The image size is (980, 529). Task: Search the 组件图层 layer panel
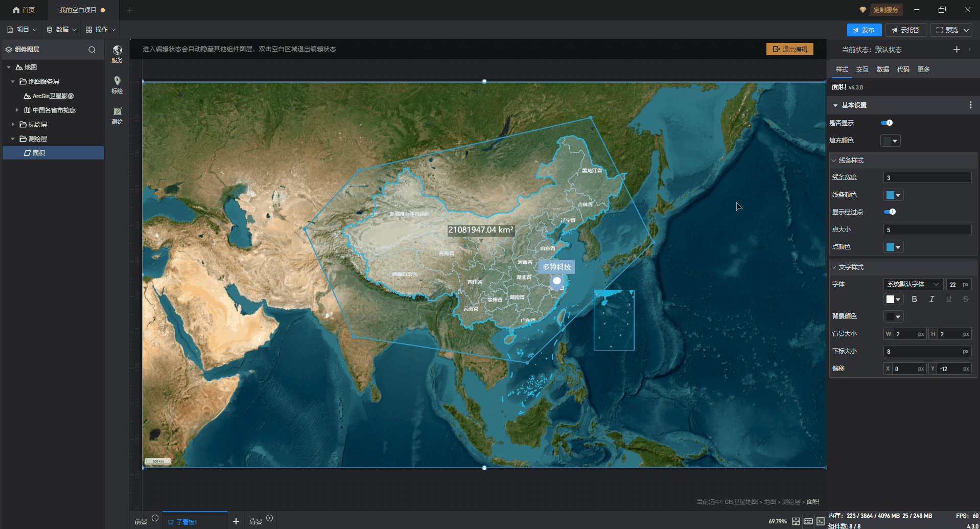click(x=92, y=50)
